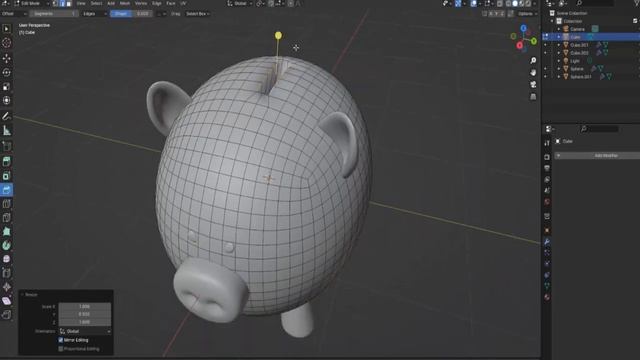Select the active Bevel tool
The image size is (640, 360).
click(7, 190)
